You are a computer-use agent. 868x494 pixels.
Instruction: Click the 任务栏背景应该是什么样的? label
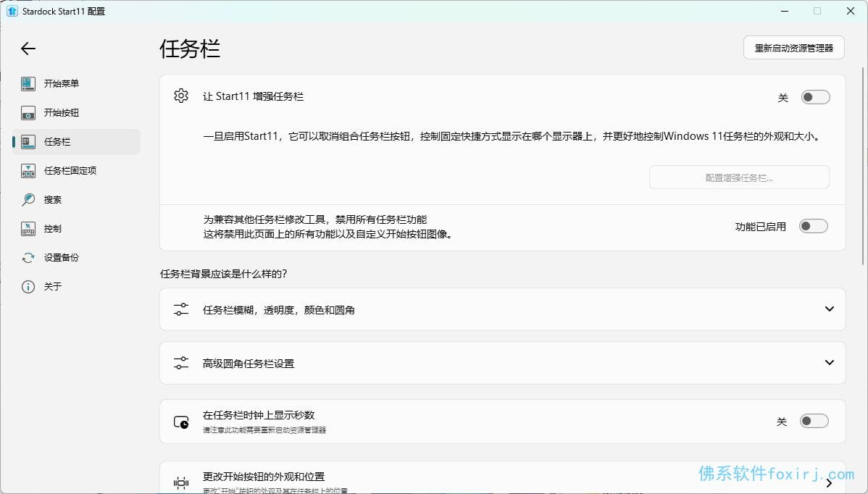[x=224, y=274]
